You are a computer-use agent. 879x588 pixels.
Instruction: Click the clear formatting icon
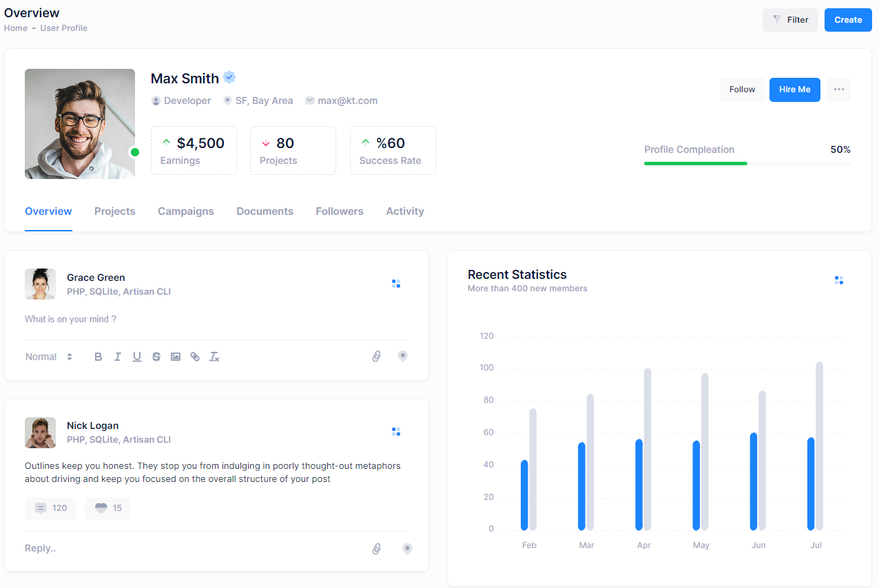point(214,357)
